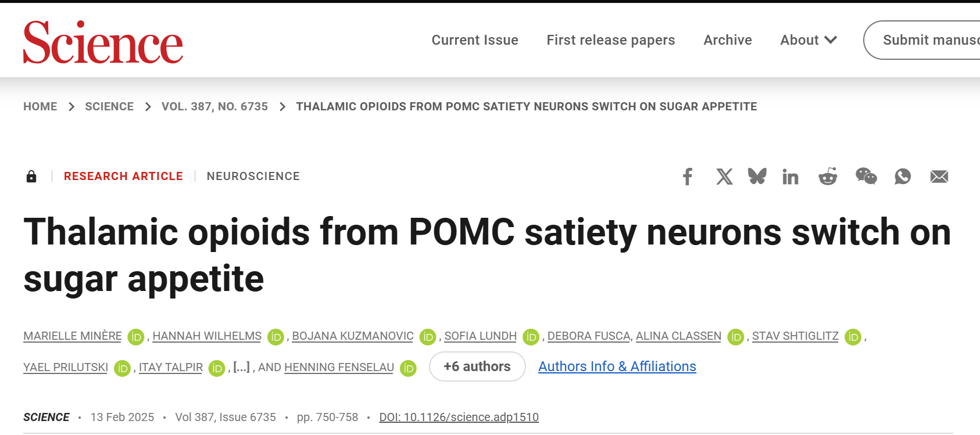Share article via WeChat icon

click(866, 176)
